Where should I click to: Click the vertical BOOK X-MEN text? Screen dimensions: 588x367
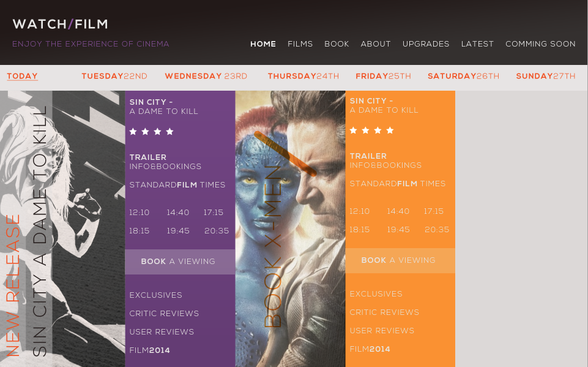pyautogui.click(x=273, y=246)
